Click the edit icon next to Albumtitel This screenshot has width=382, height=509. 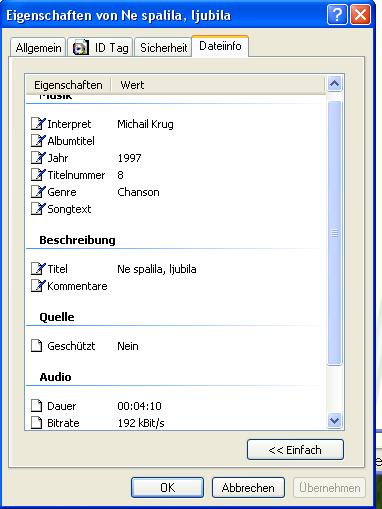(x=38, y=141)
